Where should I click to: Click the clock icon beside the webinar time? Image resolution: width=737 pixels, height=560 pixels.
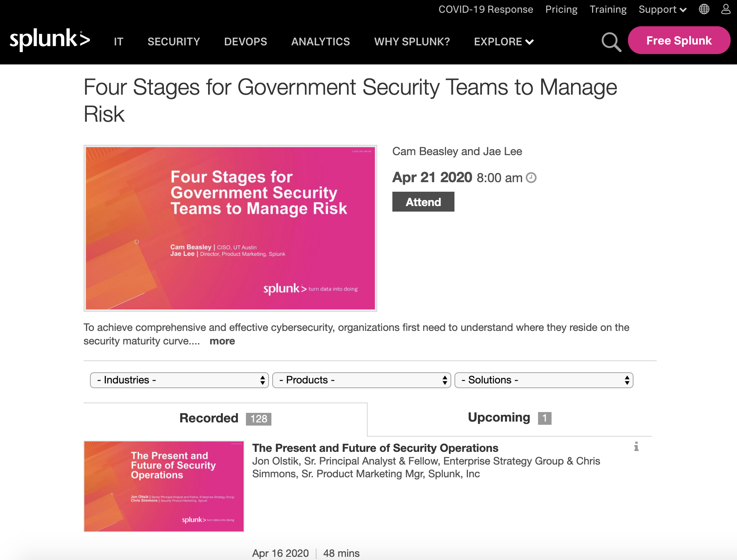coord(531,178)
